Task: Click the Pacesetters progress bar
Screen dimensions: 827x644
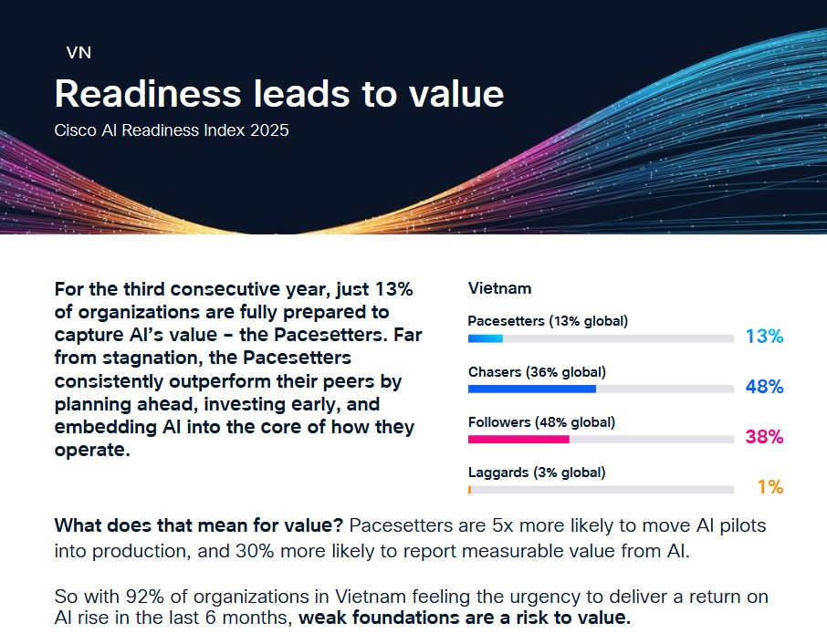Action: tap(600, 338)
